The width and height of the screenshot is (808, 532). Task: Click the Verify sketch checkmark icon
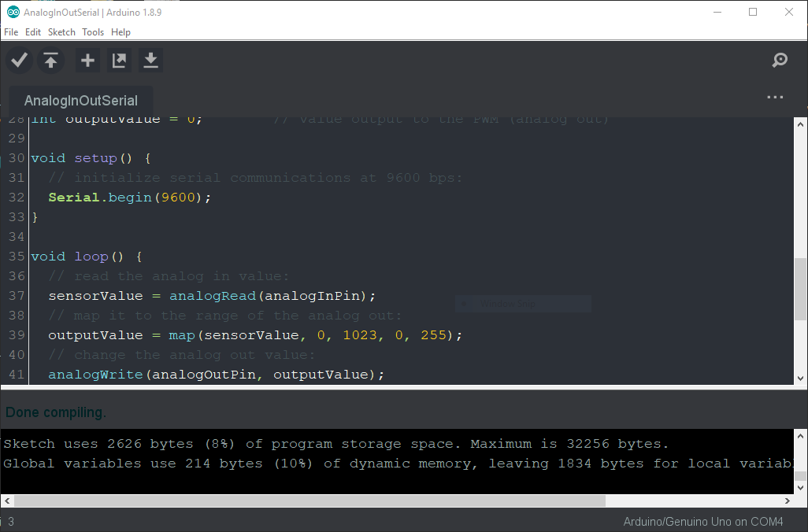click(20, 61)
